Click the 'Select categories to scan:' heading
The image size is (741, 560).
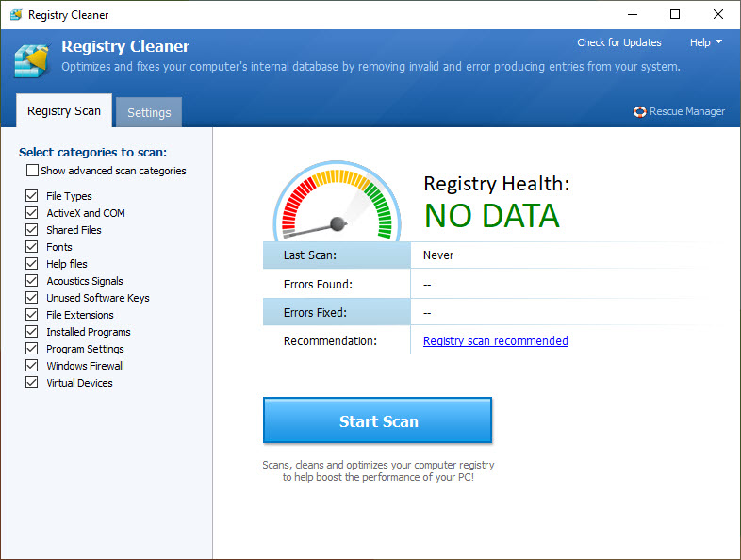click(92, 152)
